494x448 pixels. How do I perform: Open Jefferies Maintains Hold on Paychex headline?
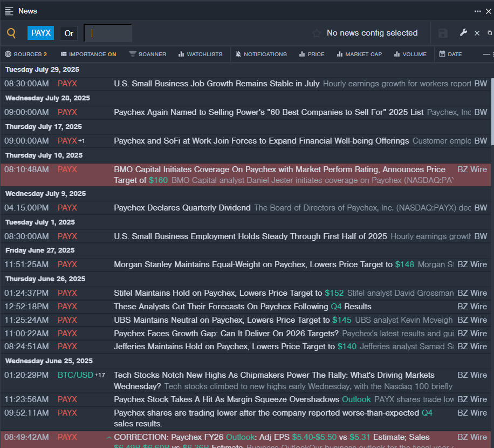pos(235,347)
